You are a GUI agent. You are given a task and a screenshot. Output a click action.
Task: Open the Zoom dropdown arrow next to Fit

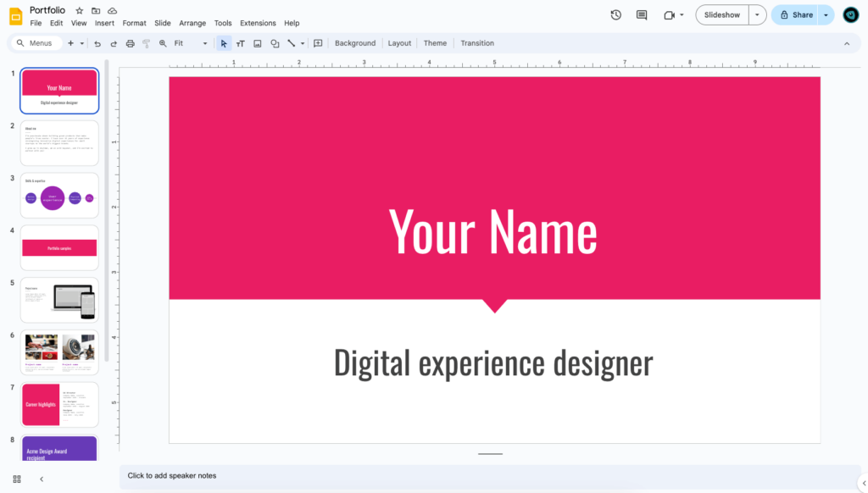click(205, 43)
